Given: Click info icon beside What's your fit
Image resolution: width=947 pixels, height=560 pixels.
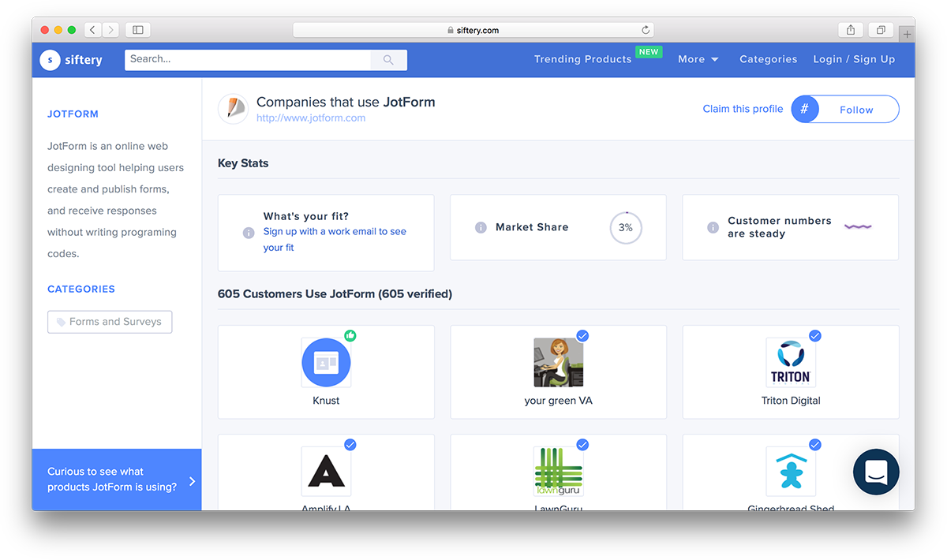Looking at the screenshot, I should [x=249, y=233].
